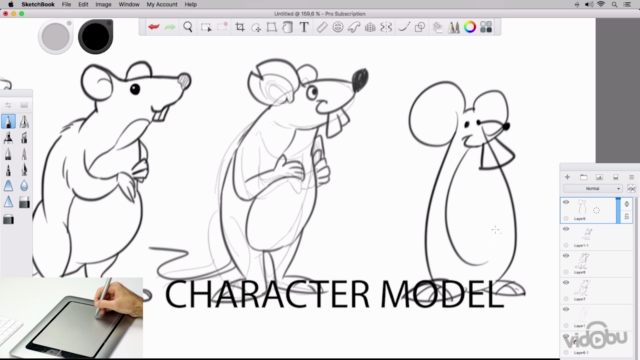Add a new layer group folder

[583, 177]
